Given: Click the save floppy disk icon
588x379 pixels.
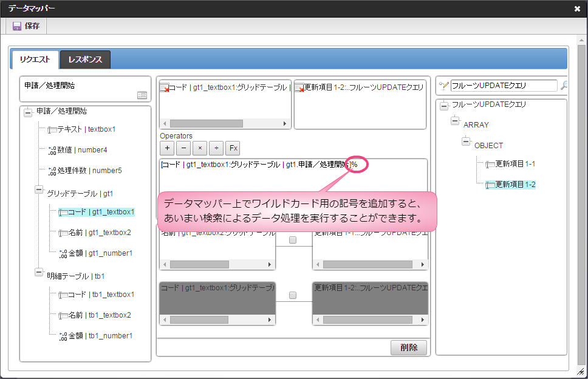Looking at the screenshot, I should coord(17,26).
